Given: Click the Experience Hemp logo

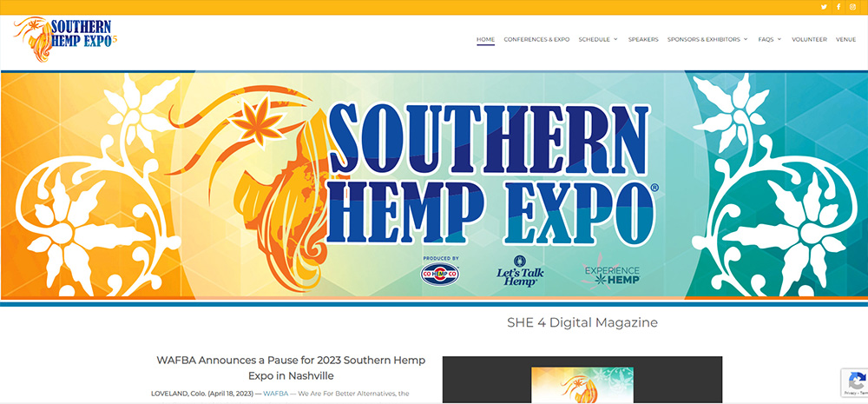Looking at the screenshot, I should (611, 273).
